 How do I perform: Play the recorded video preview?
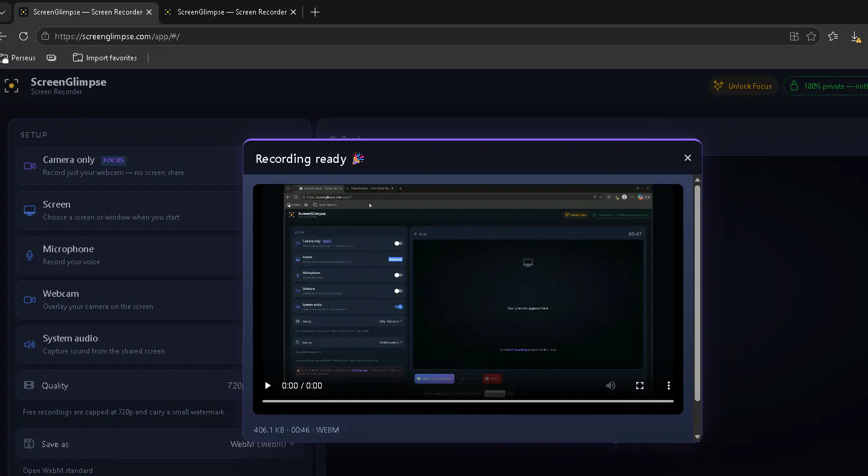click(268, 386)
